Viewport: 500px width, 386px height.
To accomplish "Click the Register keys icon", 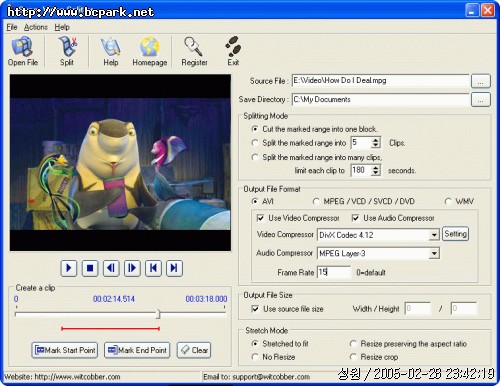I will tap(194, 47).
